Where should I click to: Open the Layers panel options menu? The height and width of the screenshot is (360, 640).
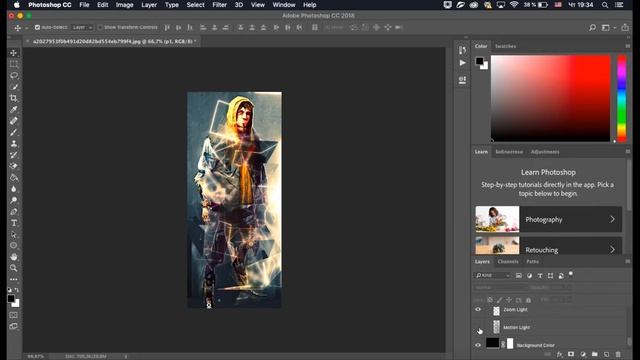(x=628, y=261)
